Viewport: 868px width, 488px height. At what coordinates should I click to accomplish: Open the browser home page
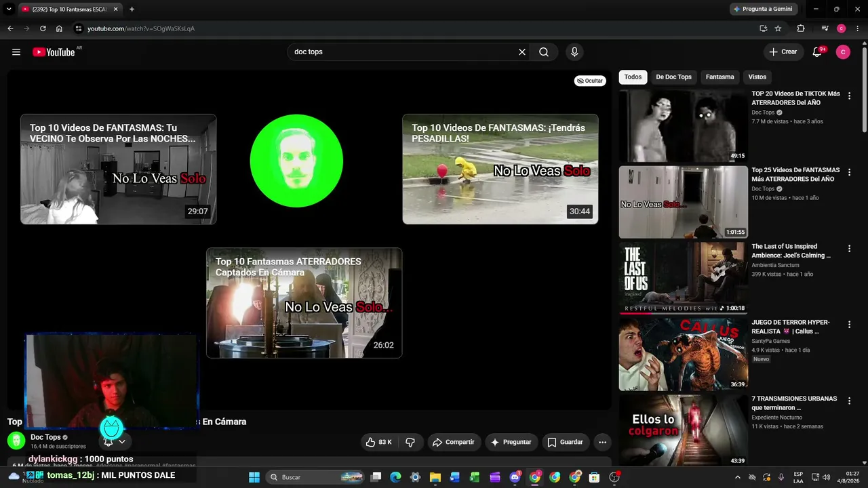tap(59, 28)
